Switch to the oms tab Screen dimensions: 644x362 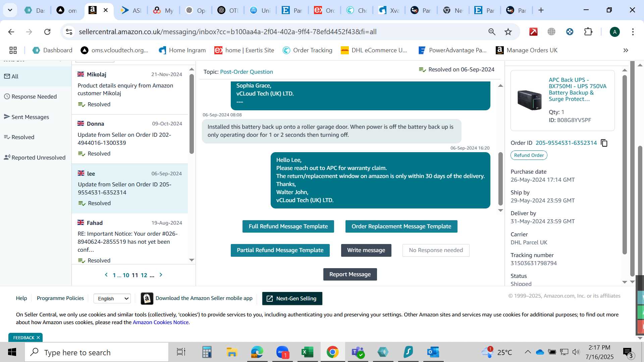[67, 10]
